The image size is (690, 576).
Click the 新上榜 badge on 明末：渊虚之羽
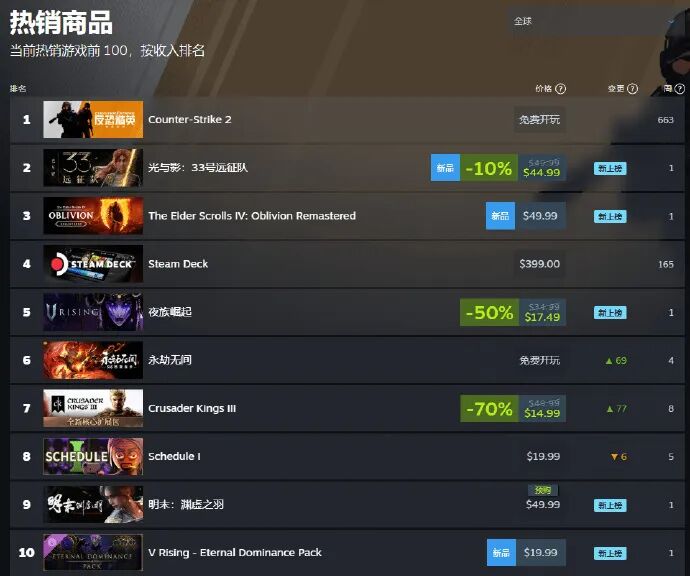(x=610, y=505)
